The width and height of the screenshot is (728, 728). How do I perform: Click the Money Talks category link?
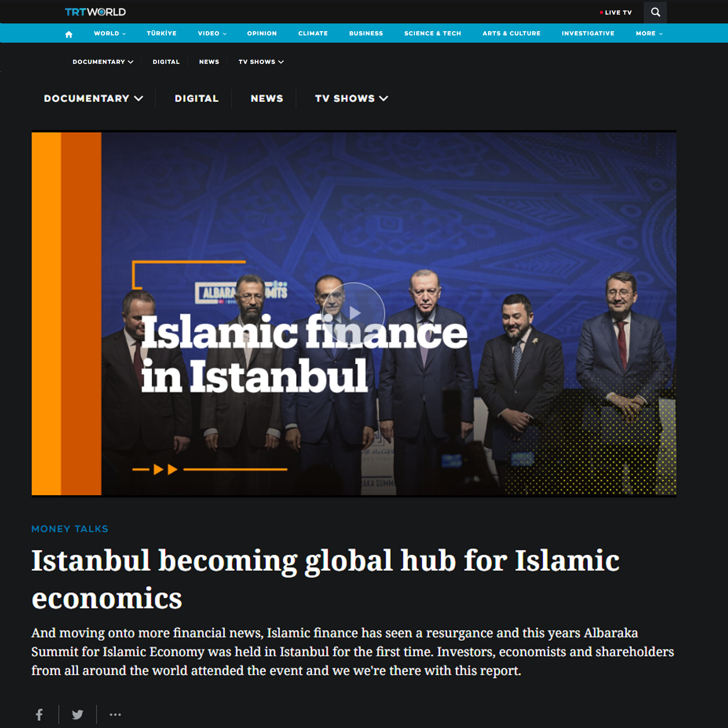tap(70, 529)
